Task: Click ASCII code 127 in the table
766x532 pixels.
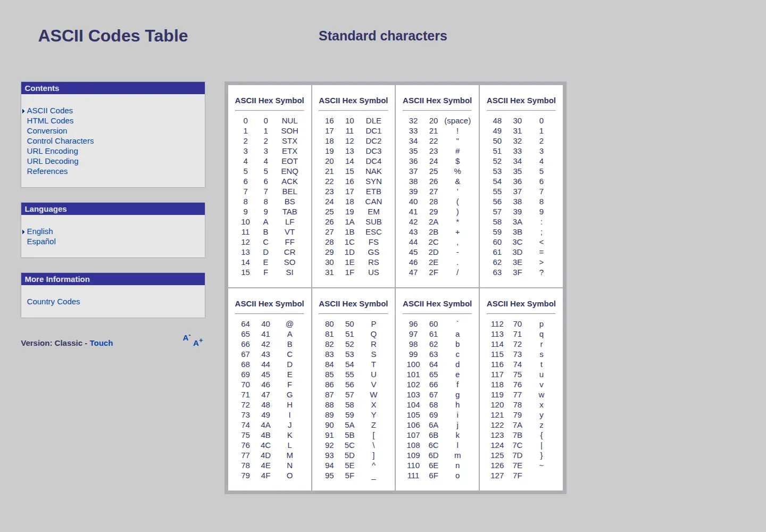Action: 497,476
